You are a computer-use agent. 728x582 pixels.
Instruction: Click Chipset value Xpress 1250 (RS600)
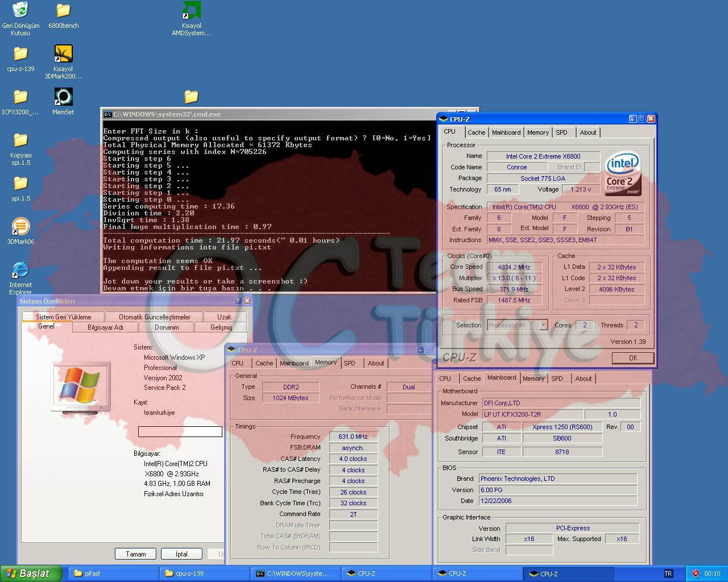(x=562, y=427)
